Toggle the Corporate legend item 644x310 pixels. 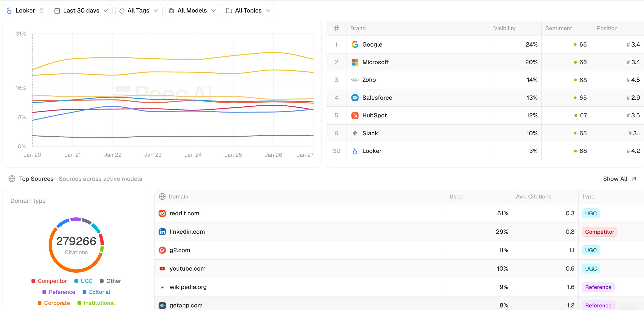(x=54, y=303)
